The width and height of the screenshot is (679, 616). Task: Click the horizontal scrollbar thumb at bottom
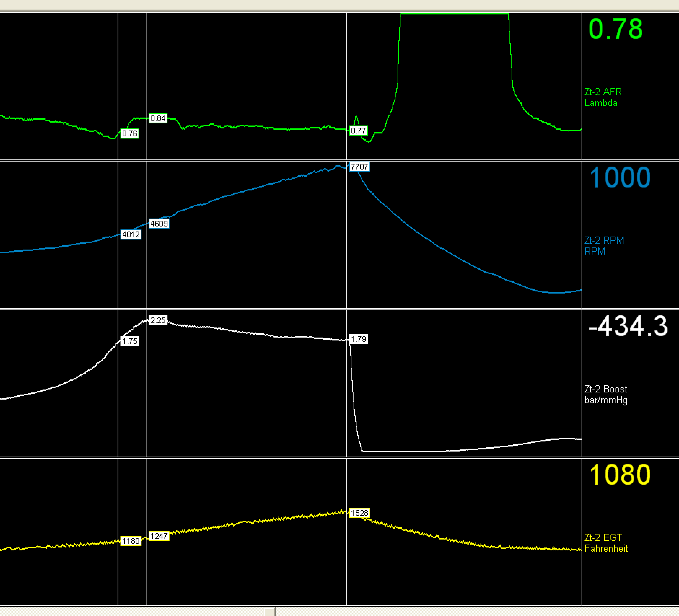coord(270,612)
